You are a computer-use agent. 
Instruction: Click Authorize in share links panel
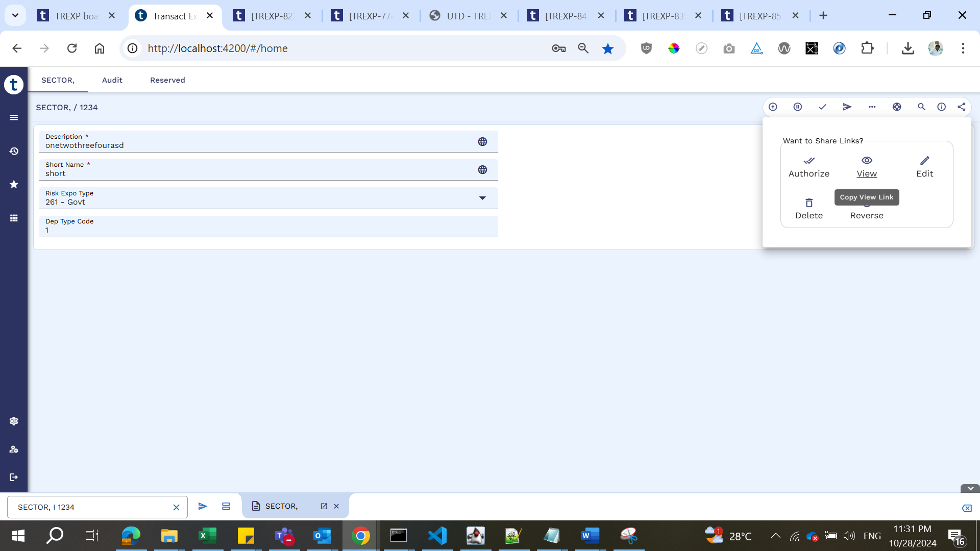point(809,166)
